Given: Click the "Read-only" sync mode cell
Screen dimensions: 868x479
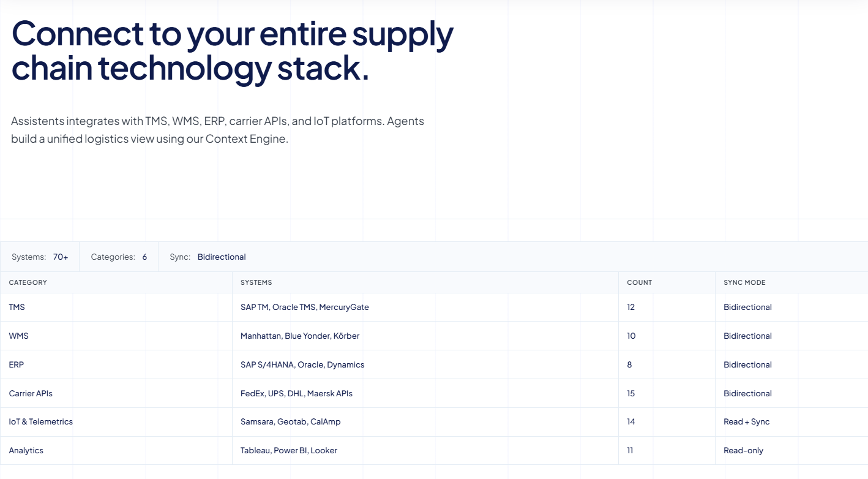Looking at the screenshot, I should tap(791, 450).
